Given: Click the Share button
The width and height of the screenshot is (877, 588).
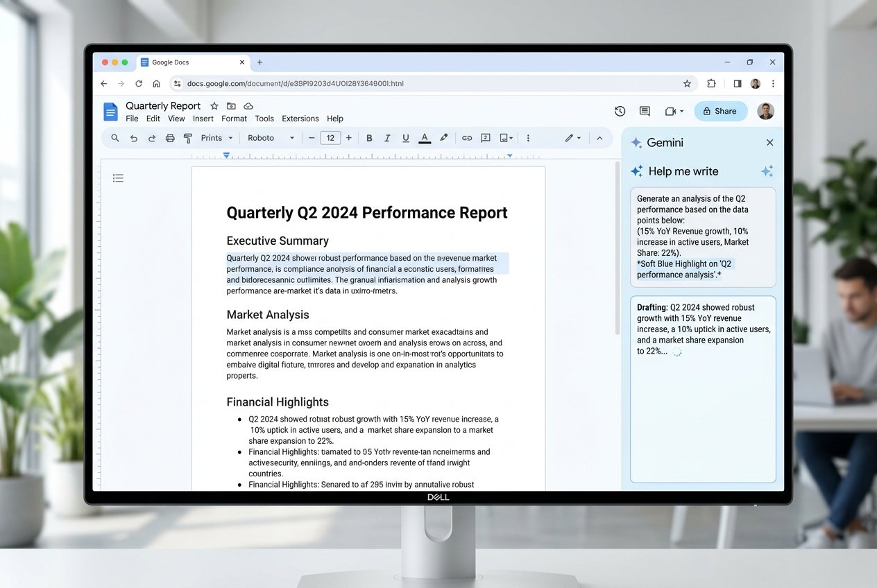Looking at the screenshot, I should (721, 111).
